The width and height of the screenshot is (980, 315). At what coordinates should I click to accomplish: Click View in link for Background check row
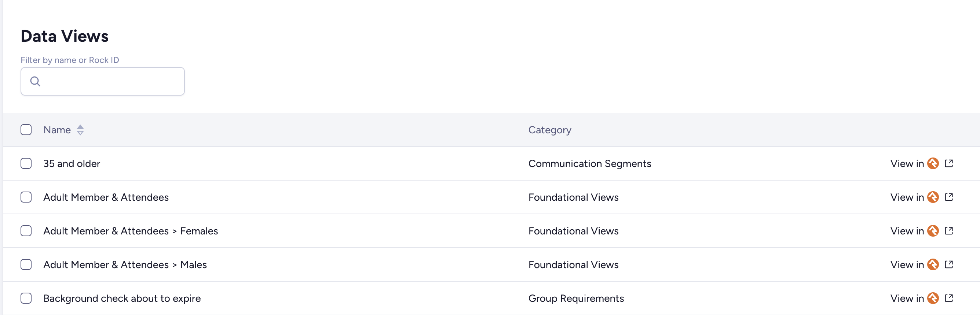[x=907, y=298]
